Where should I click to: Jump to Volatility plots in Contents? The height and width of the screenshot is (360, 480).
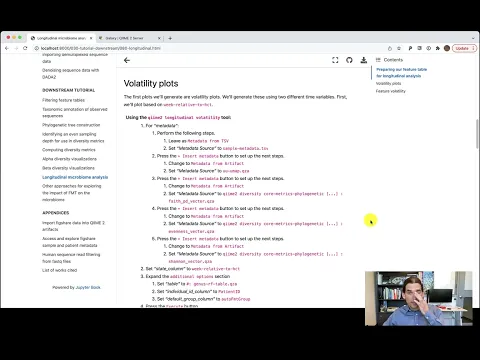tap(388, 83)
